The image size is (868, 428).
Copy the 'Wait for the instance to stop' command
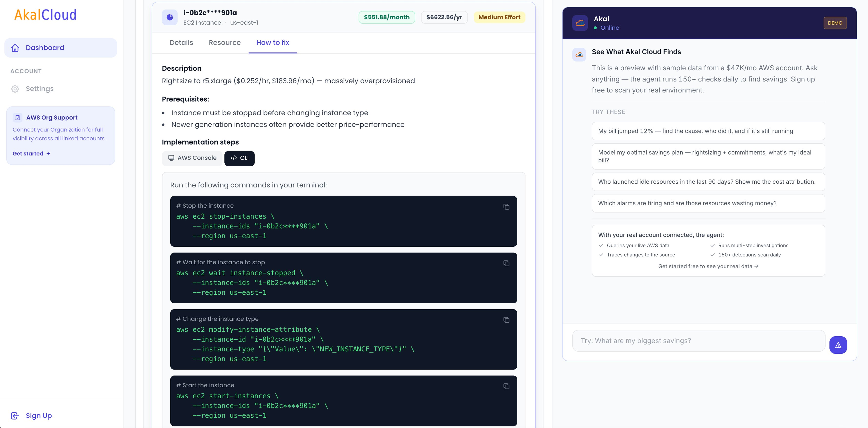pos(506,263)
